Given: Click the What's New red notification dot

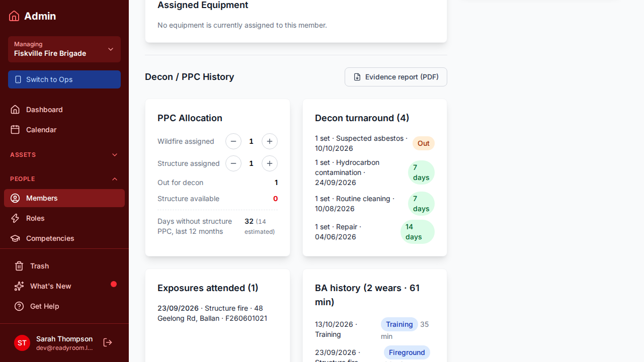Looking at the screenshot, I should click(x=114, y=284).
